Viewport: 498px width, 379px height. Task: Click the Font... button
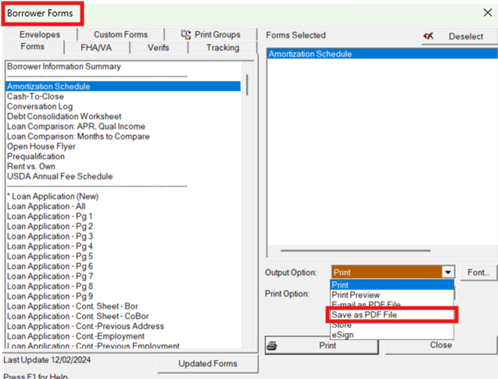pos(478,273)
